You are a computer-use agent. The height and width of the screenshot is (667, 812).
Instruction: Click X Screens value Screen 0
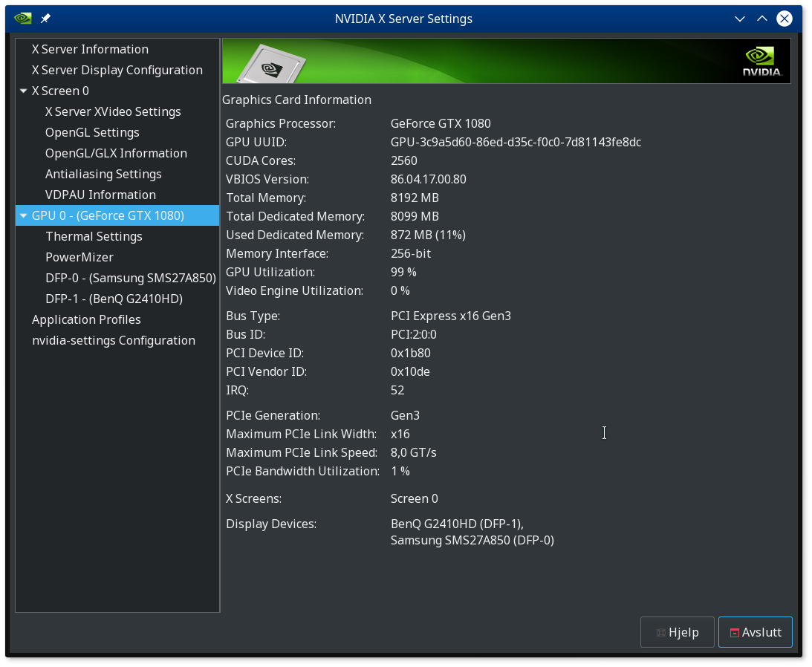[415, 498]
